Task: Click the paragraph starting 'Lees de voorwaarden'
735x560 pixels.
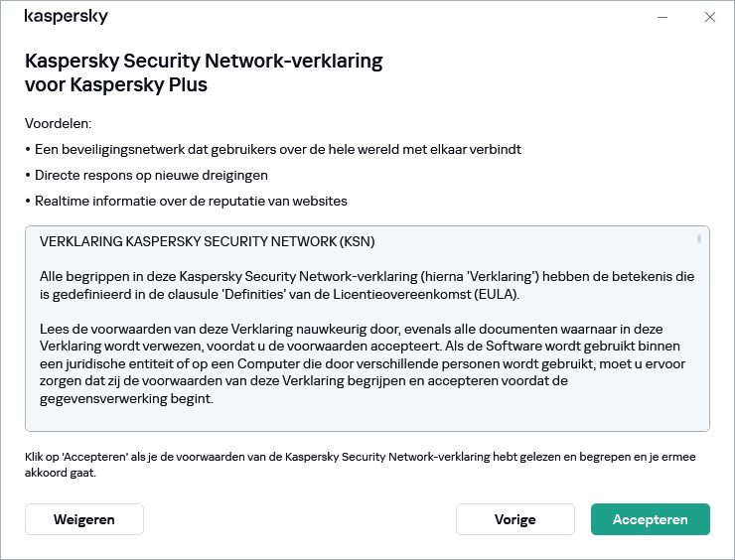Action: tap(367, 363)
